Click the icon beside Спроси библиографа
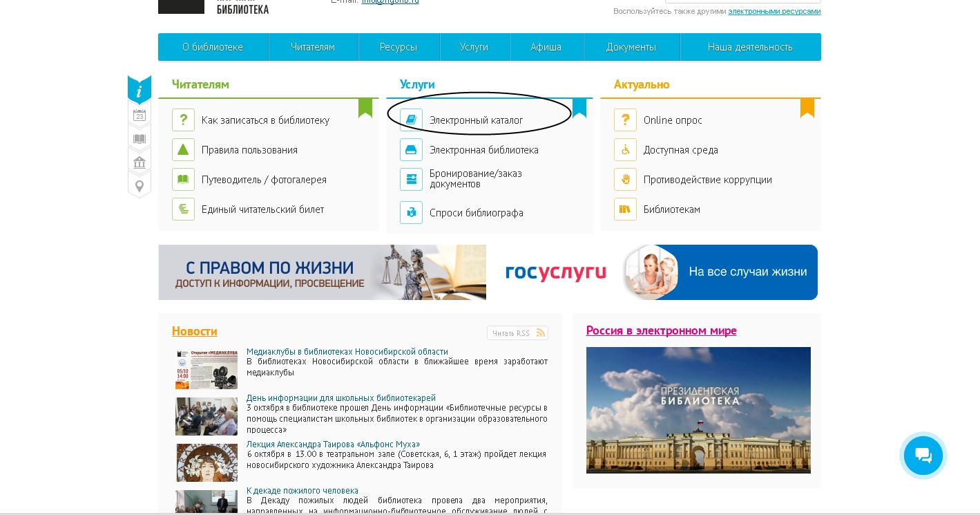The image size is (980, 515). (411, 212)
